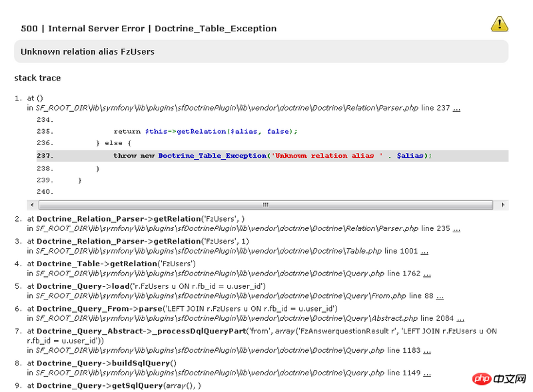The image size is (533, 392).
Task: Click code line 235 return statement
Action: (205, 132)
